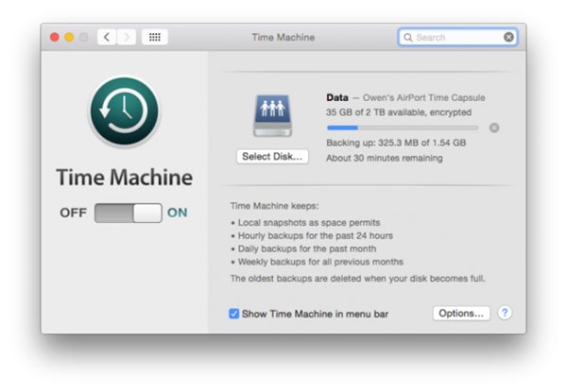Click "The oldest backups are deleted" sentence
This screenshot has height=392, width=567.
(x=357, y=279)
